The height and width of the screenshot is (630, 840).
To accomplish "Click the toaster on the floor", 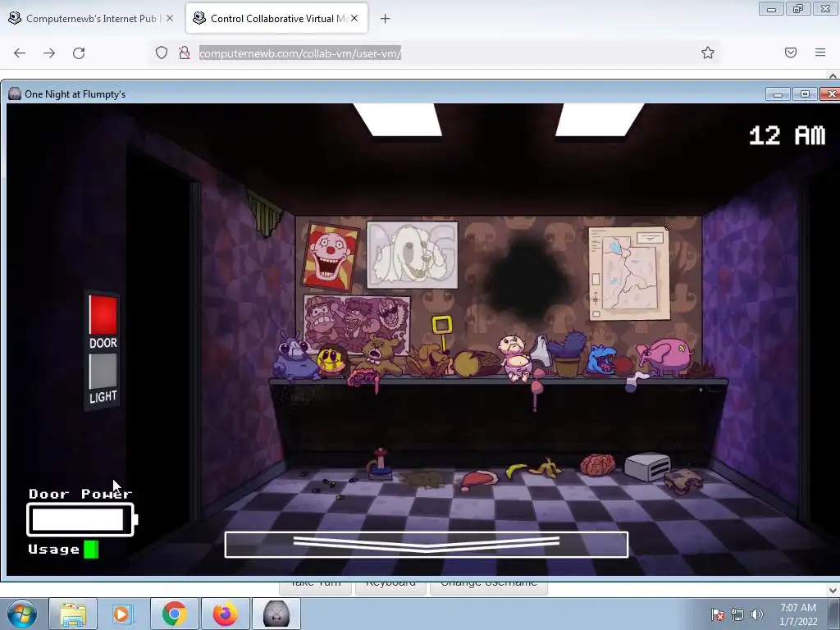I will [647, 466].
